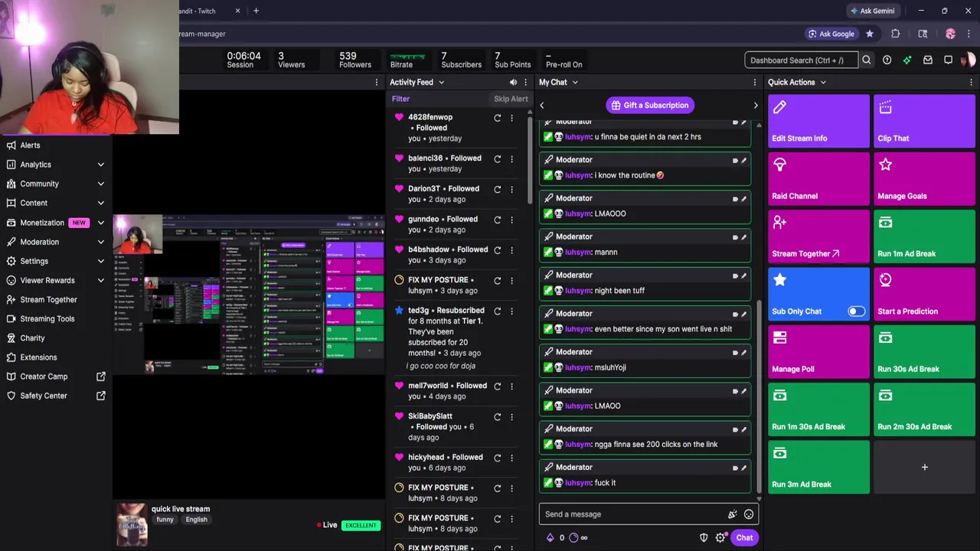Open the emote picker smiley icon
980x551 pixels.
749,514
